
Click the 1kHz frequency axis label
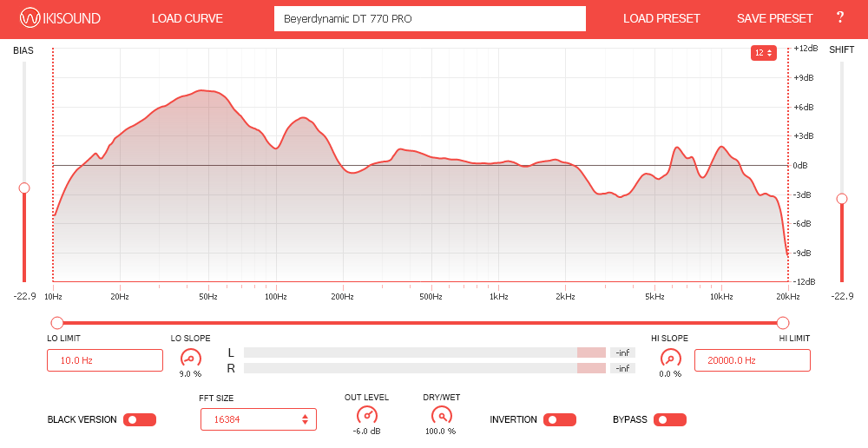(x=499, y=297)
